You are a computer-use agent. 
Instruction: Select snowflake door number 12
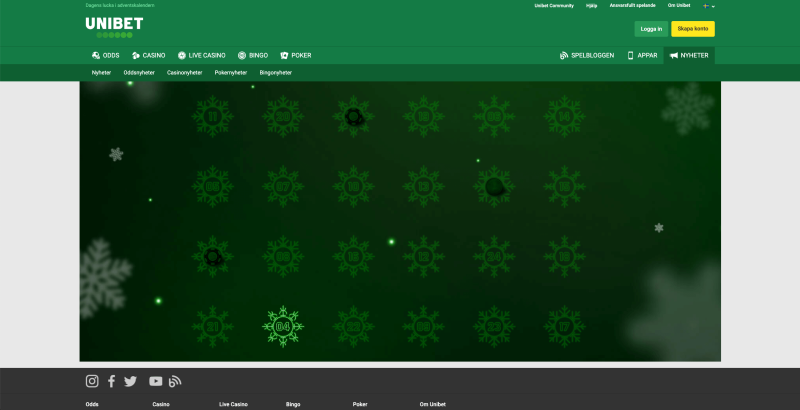coord(423,257)
